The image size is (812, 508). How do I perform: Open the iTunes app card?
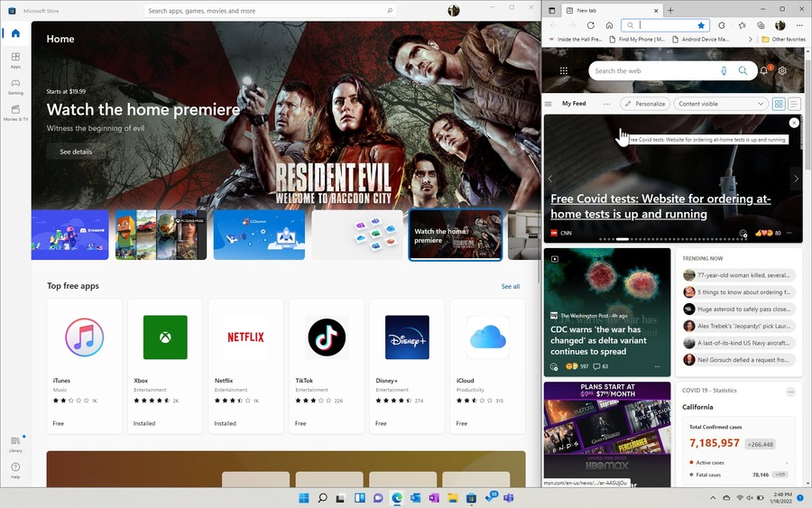[x=85, y=365]
